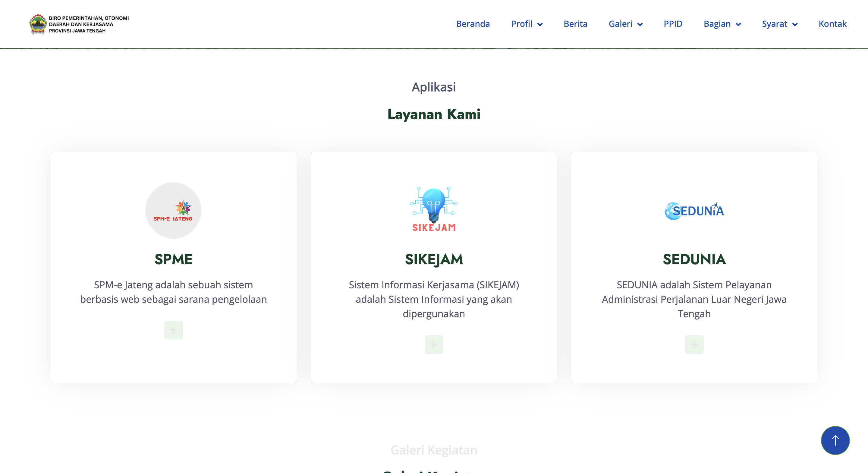868x473 pixels.
Task: Navigate to the PPID page
Action: tap(673, 24)
